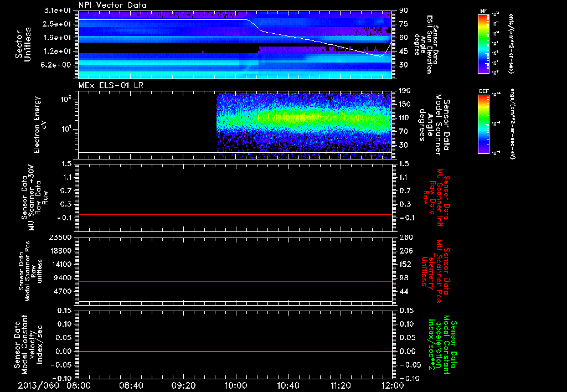
Task: Click the 09:20 time tick label
Action: click(183, 385)
